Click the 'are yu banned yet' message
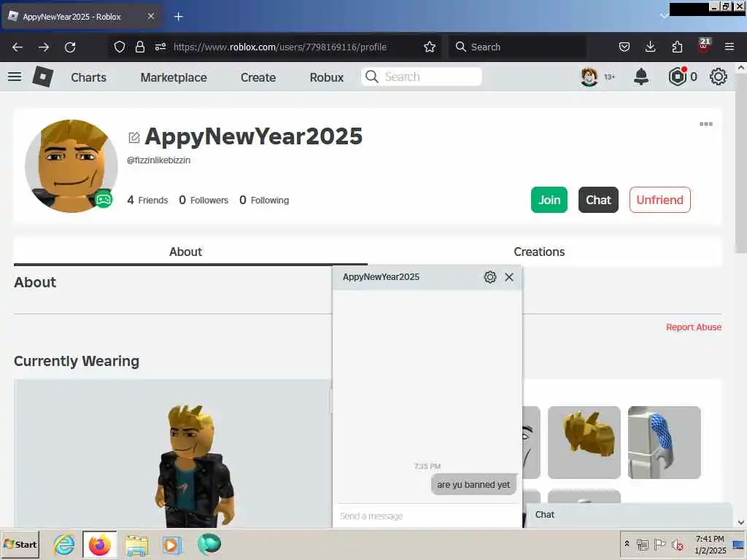Viewport: 747px width, 560px height. [x=473, y=485]
